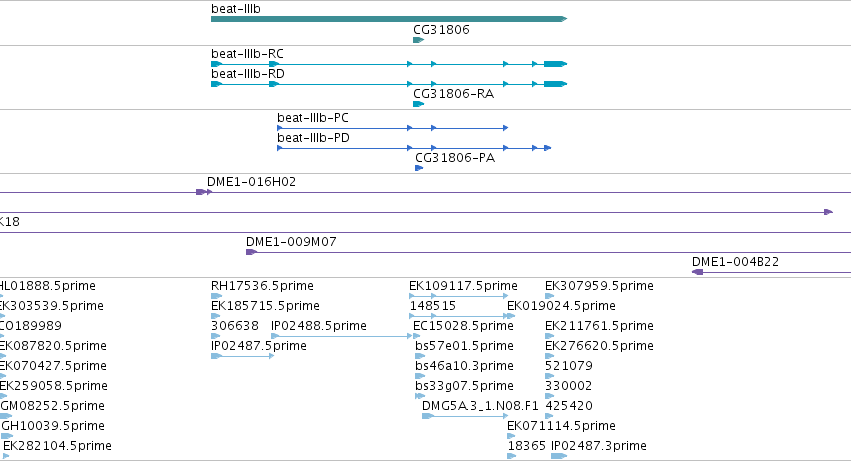Select the beat-IIIb-PC protein feature line
851x461 pixels.
tap(392, 128)
